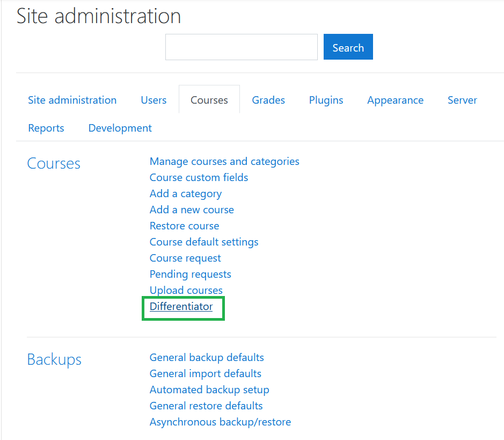The height and width of the screenshot is (440, 504).
Task: Open the Restore course link
Action: click(184, 226)
